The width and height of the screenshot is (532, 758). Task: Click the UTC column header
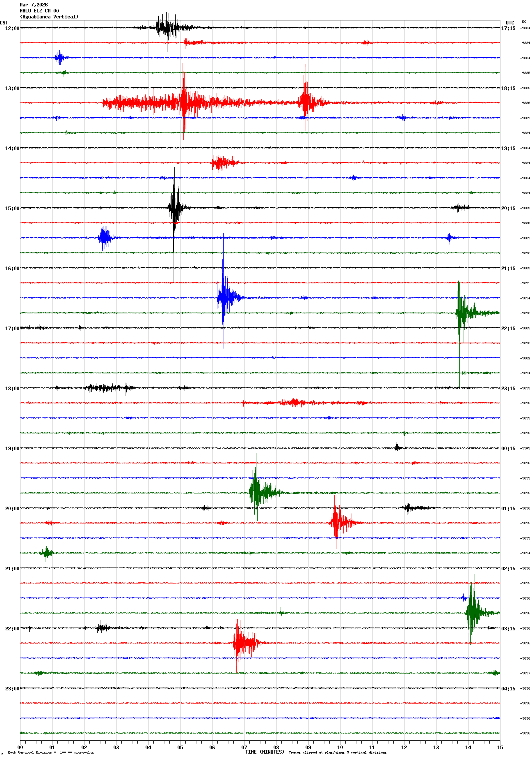pos(510,23)
